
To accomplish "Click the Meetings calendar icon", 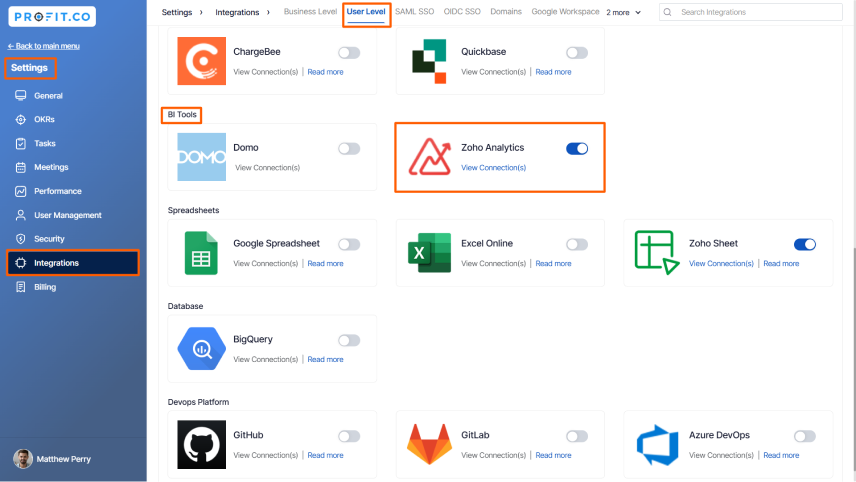I will click(x=21, y=168).
